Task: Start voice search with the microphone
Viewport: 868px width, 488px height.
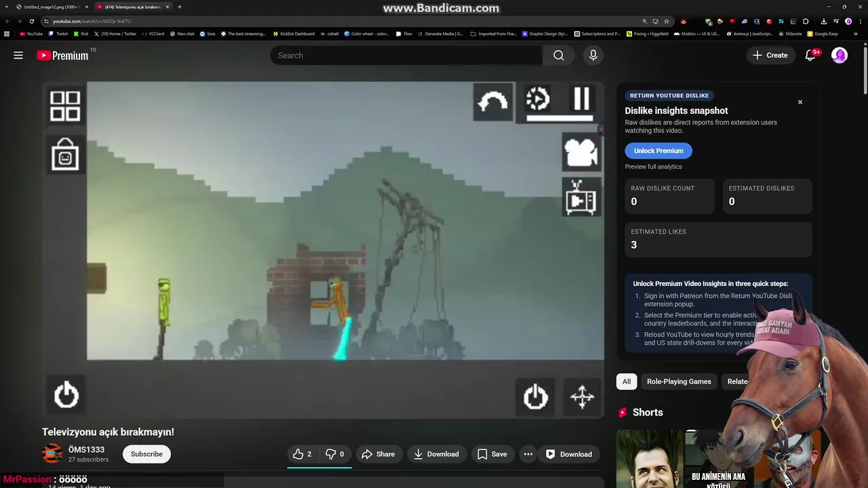Action: click(x=593, y=56)
